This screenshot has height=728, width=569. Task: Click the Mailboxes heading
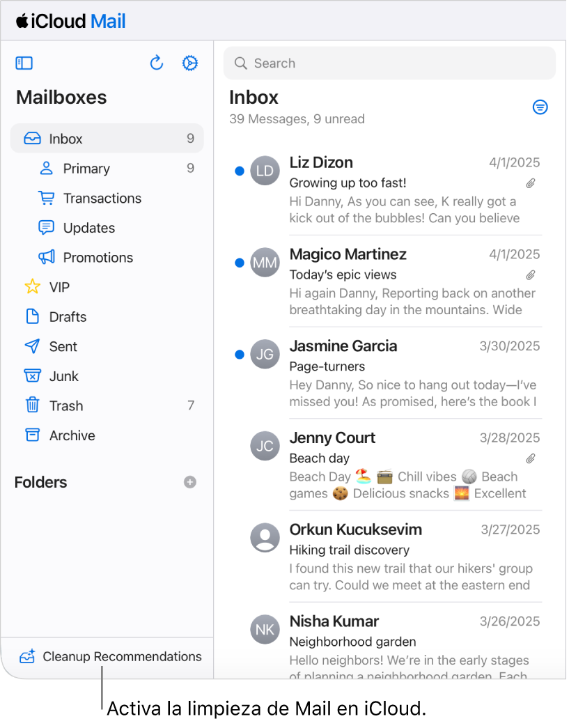pyautogui.click(x=61, y=98)
